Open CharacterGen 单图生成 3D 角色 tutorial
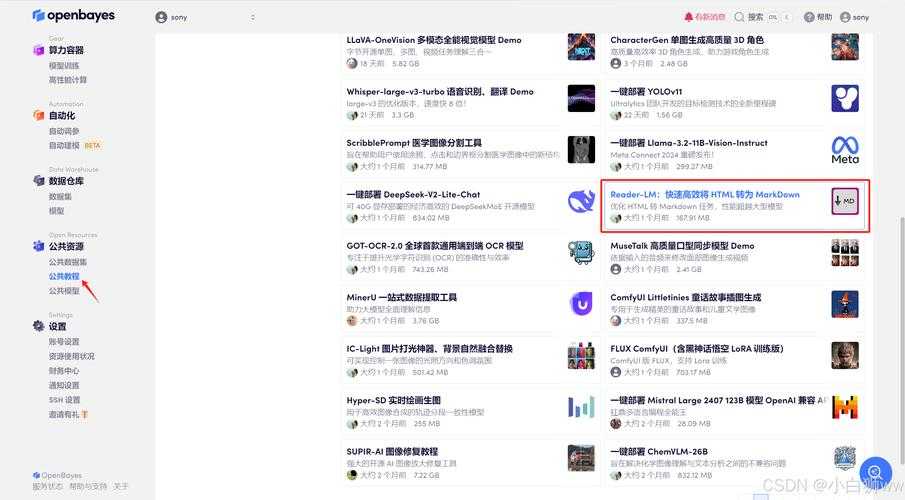 [687, 40]
